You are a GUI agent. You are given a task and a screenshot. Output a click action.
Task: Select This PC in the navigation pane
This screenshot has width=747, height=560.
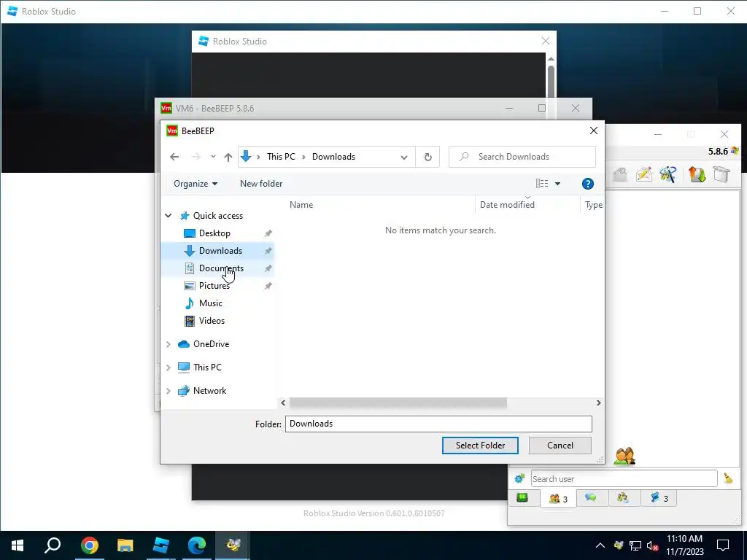(207, 367)
